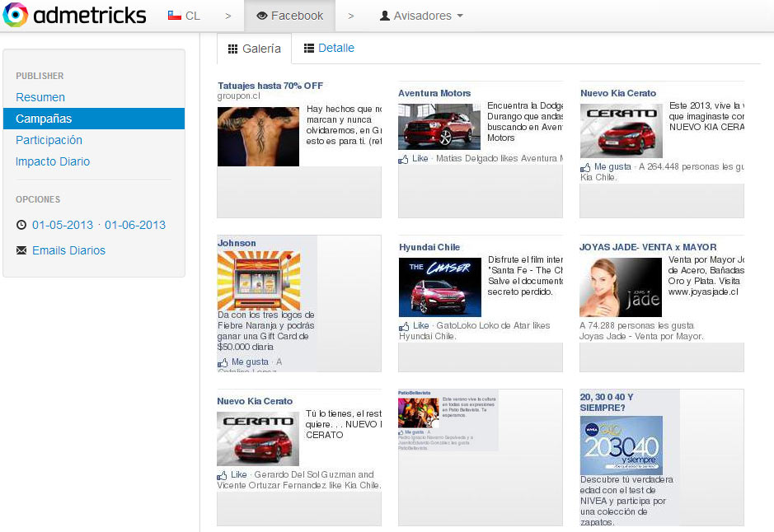Click the Me gusta text in Kia Cerato ad
The height and width of the screenshot is (532, 774).
tap(612, 166)
